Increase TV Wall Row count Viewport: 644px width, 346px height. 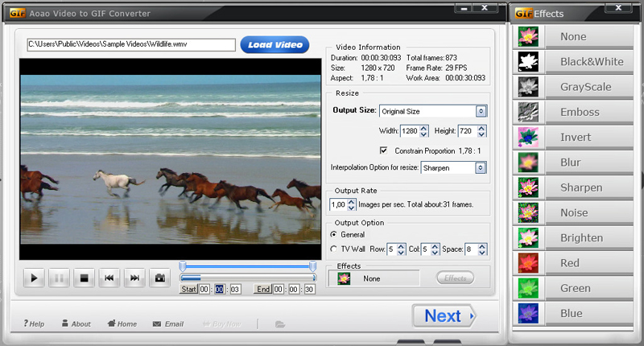401,246
